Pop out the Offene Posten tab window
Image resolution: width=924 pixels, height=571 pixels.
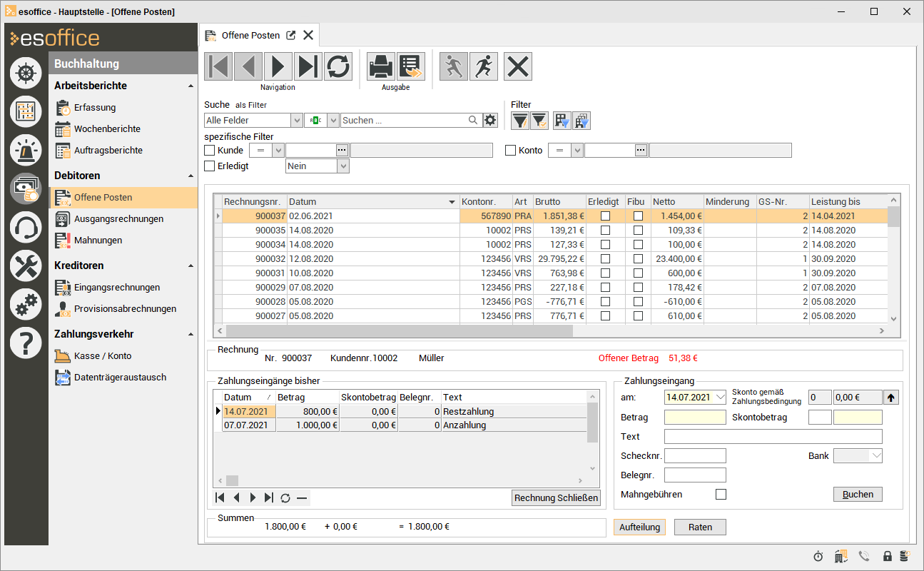click(291, 35)
